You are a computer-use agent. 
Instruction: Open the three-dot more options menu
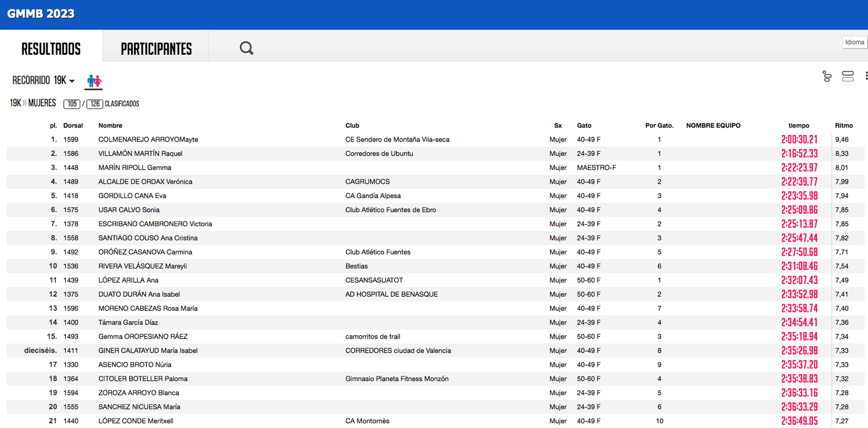866,76
